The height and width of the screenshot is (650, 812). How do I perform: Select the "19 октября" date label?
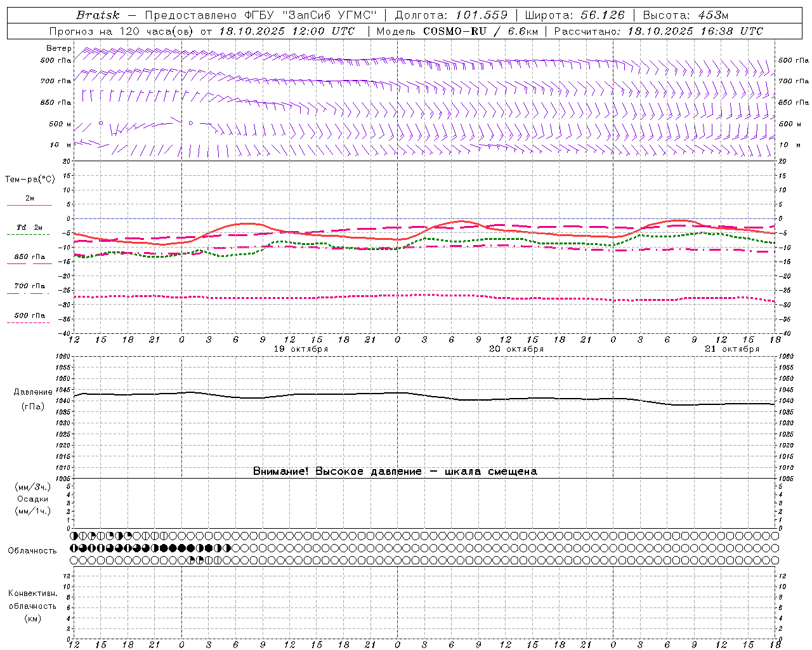[301, 349]
